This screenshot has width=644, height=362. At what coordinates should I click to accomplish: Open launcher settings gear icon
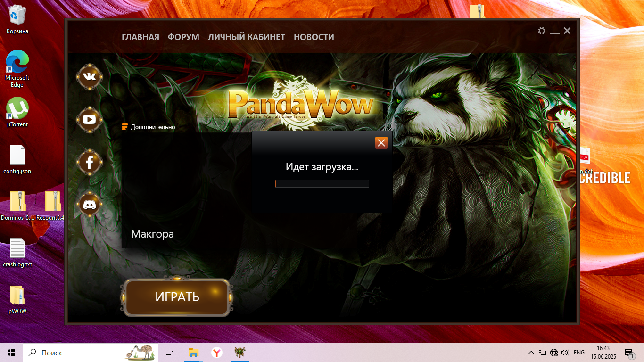[x=542, y=31]
